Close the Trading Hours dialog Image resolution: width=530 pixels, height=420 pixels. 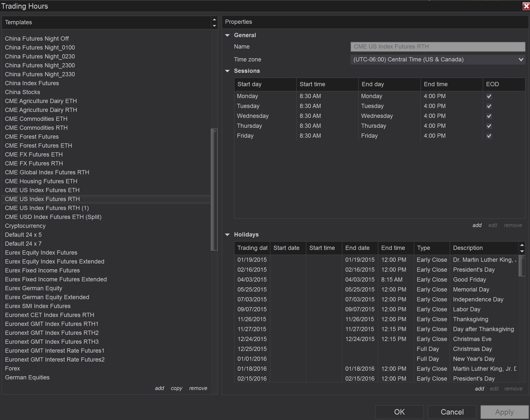click(526, 6)
